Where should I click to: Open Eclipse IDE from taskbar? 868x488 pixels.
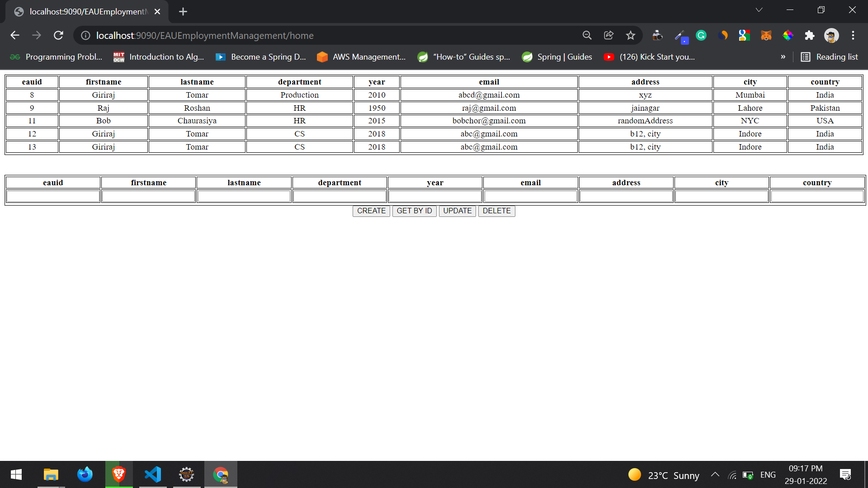(187, 474)
